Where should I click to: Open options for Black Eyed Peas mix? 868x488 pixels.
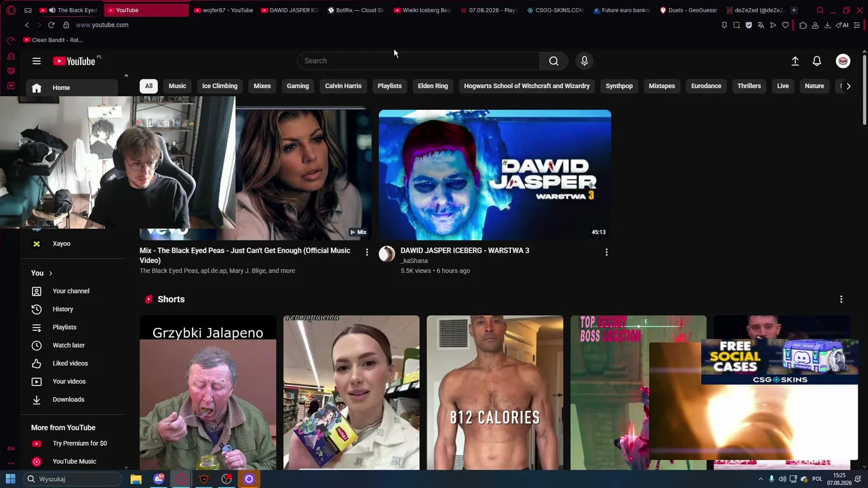(367, 252)
